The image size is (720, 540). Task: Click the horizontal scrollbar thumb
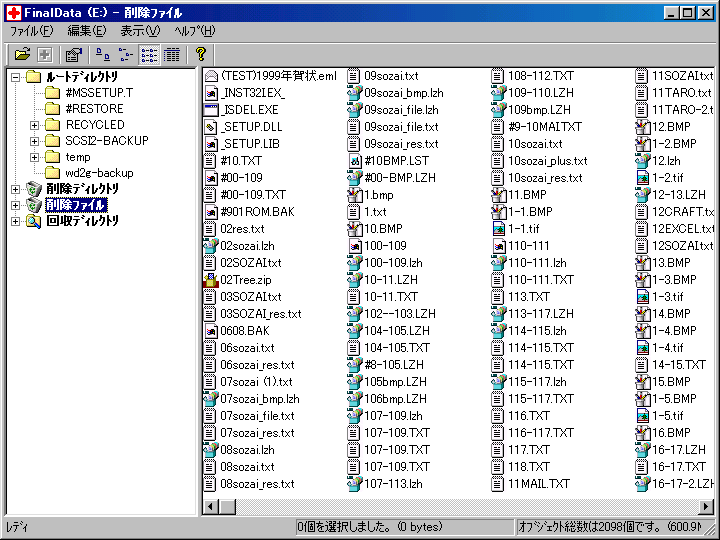[227, 506]
